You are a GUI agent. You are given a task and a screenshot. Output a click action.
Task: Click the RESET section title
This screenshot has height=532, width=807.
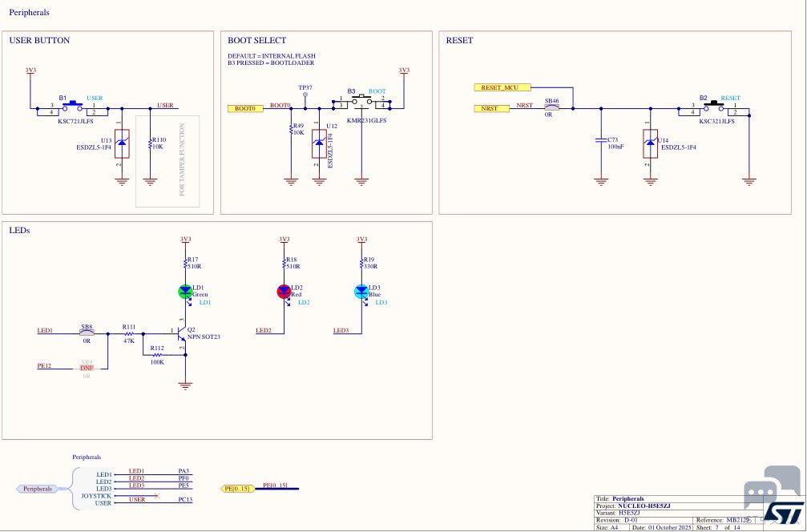460,41
